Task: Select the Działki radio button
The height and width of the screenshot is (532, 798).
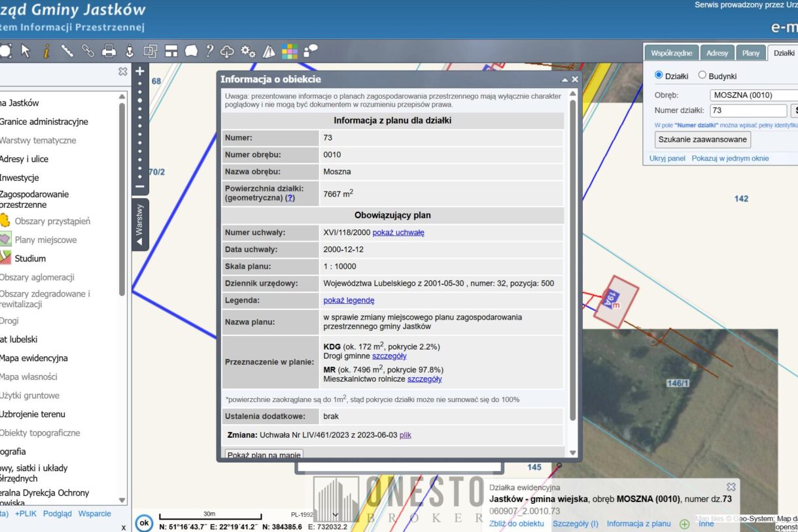Action: pos(659,76)
